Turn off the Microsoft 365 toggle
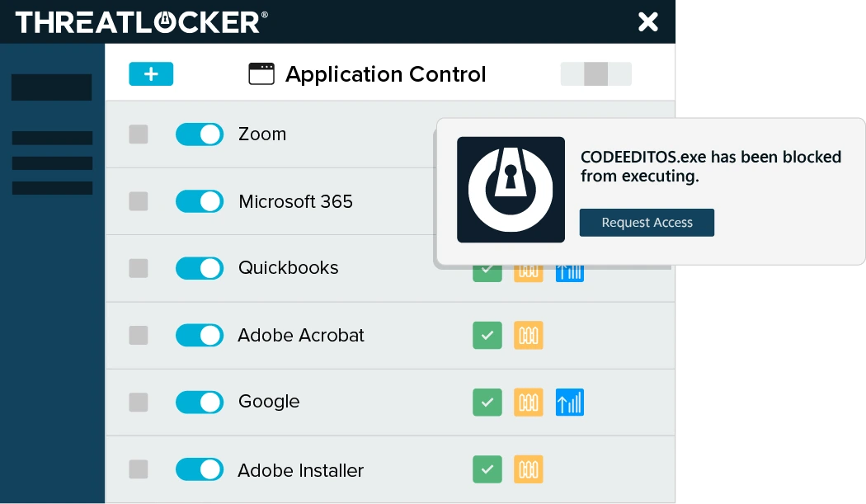The height and width of the screenshot is (504, 866). pos(200,201)
